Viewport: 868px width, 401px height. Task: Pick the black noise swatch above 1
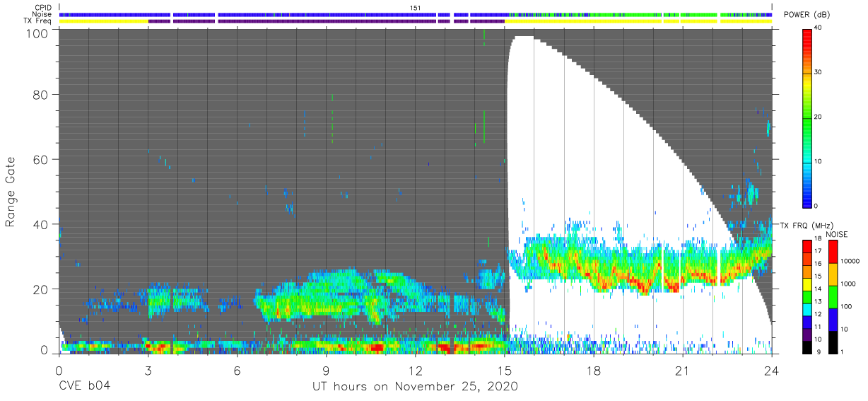click(833, 342)
